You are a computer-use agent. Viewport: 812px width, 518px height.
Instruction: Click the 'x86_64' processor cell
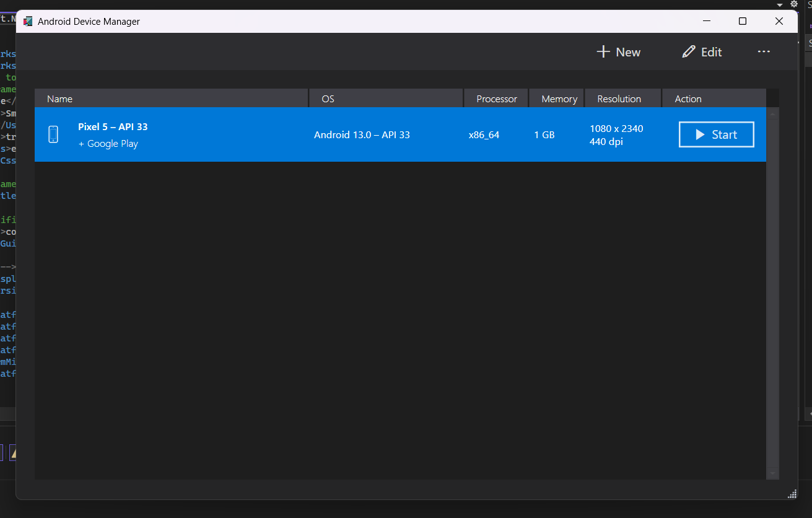[484, 134]
